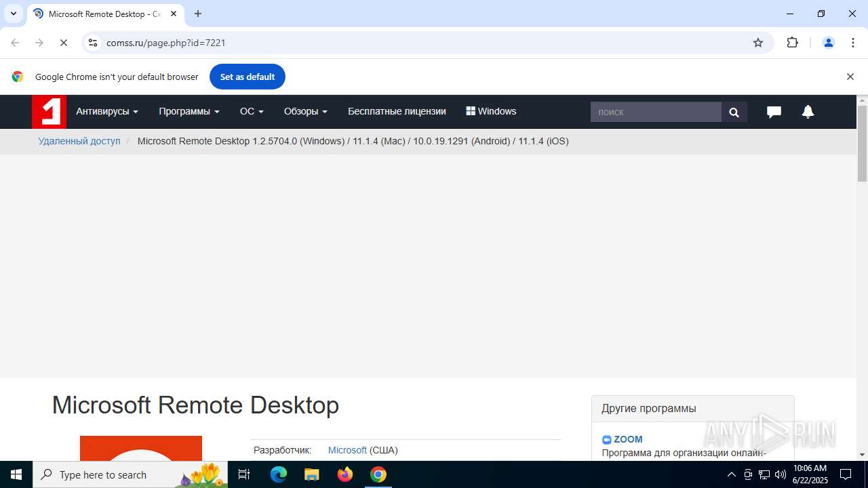Go back to previous page
The image size is (868, 488).
coord(15,43)
